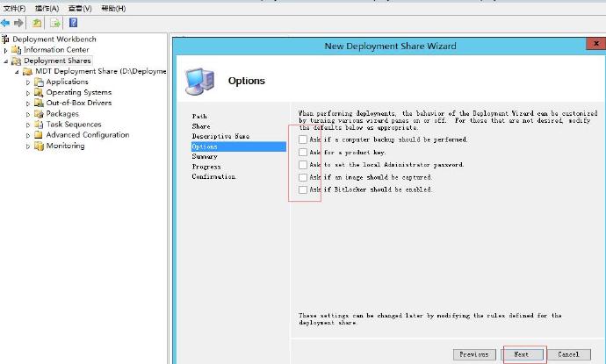
Task: Select the Operating Systems tree label
Action: coord(79,92)
